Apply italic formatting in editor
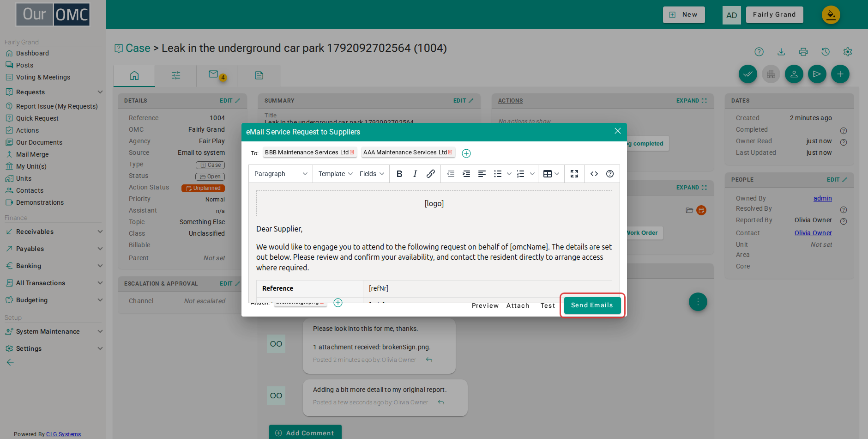The width and height of the screenshot is (868, 439). [415, 174]
